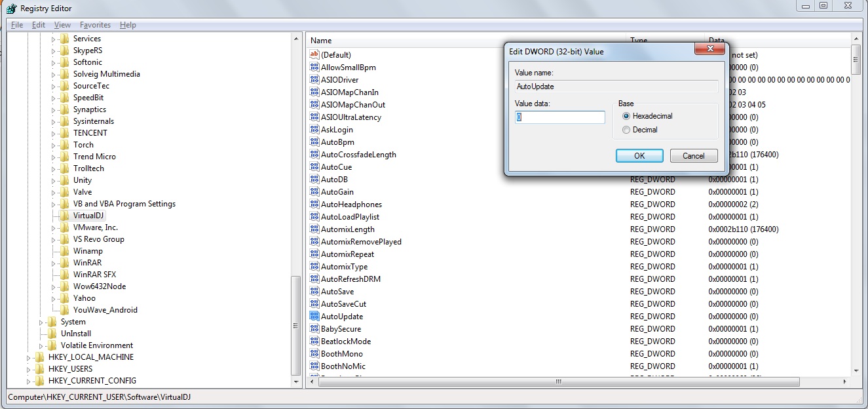Click the DWORD icon beside BeatlockMode
The width and height of the screenshot is (868, 409).
pos(315,341)
